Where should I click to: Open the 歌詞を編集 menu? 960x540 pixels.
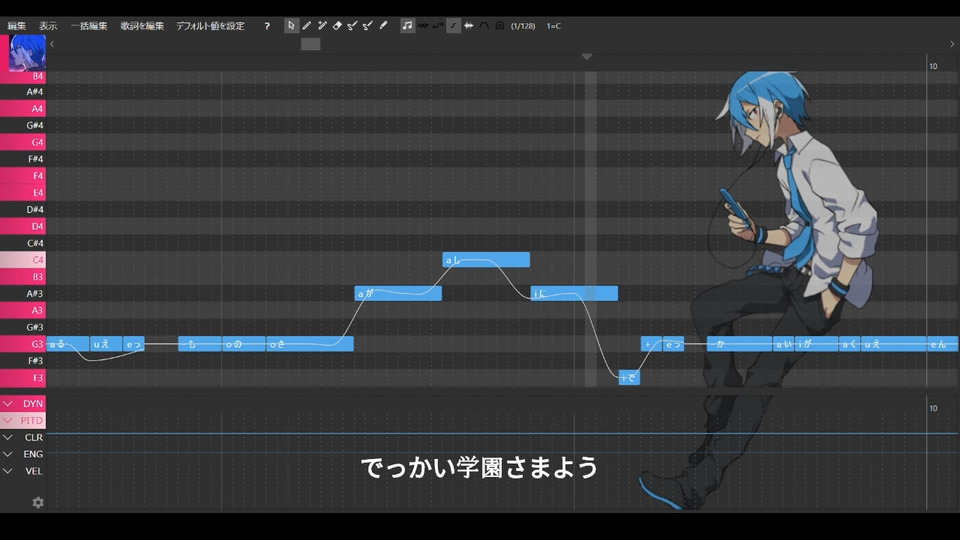click(x=142, y=26)
